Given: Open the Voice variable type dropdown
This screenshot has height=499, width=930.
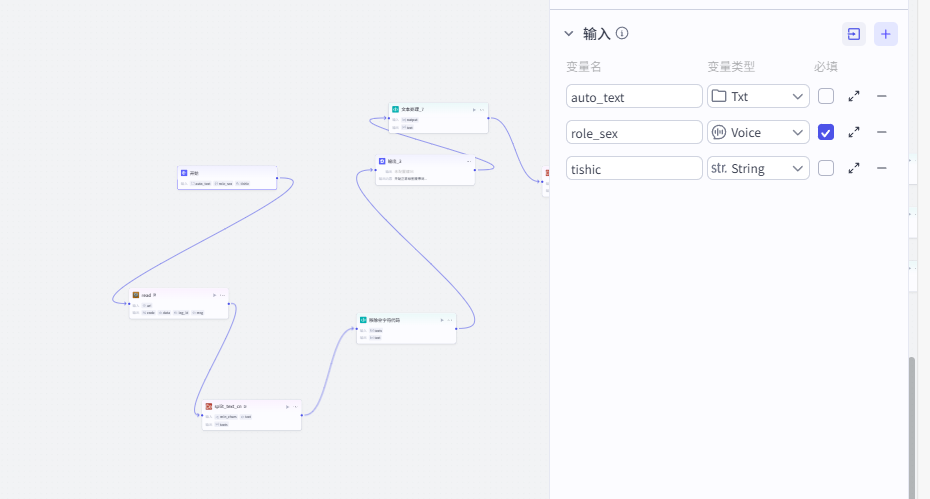Looking at the screenshot, I should click(758, 132).
